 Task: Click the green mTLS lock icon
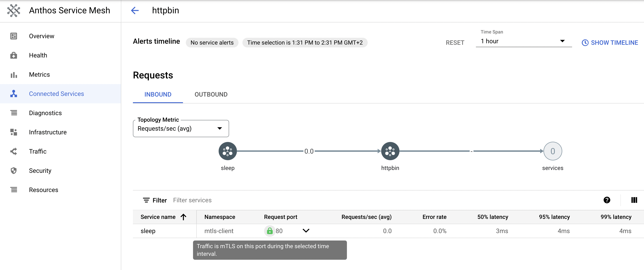pyautogui.click(x=270, y=231)
